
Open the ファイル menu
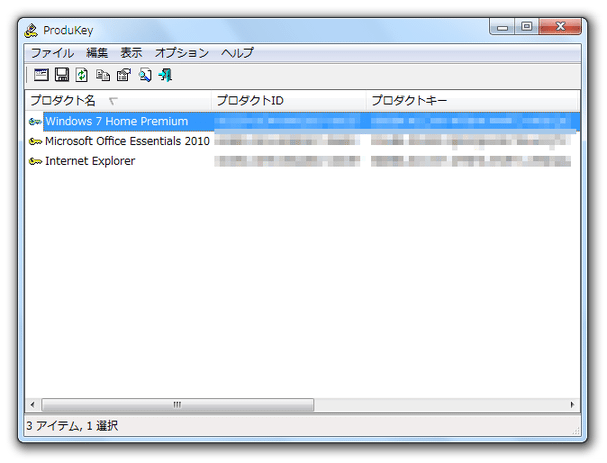[x=52, y=53]
